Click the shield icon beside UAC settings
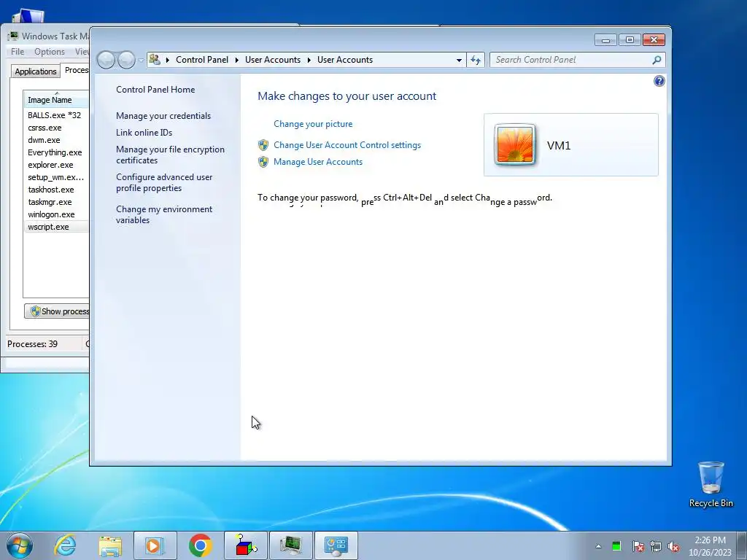This screenshot has width=747, height=560. [263, 145]
